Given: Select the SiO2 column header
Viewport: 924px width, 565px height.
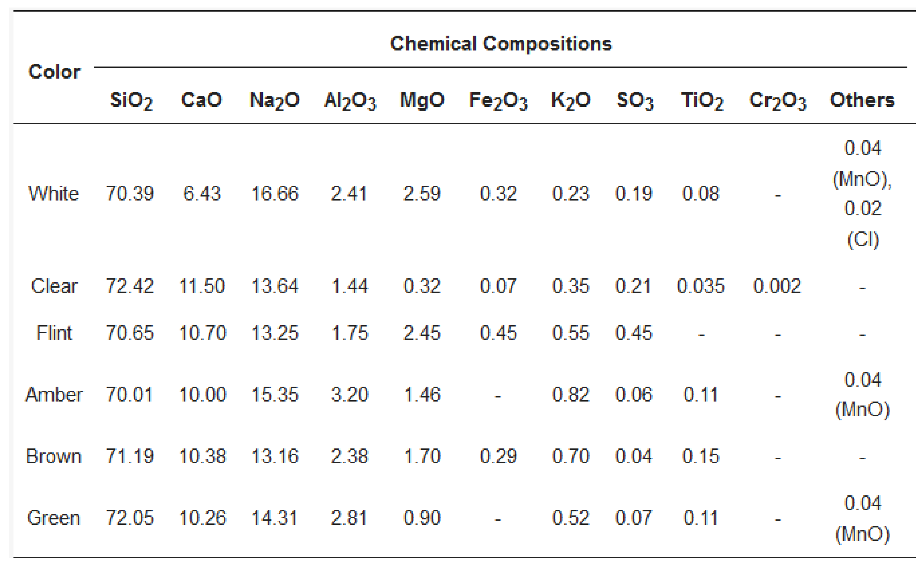Looking at the screenshot, I should (x=131, y=101).
